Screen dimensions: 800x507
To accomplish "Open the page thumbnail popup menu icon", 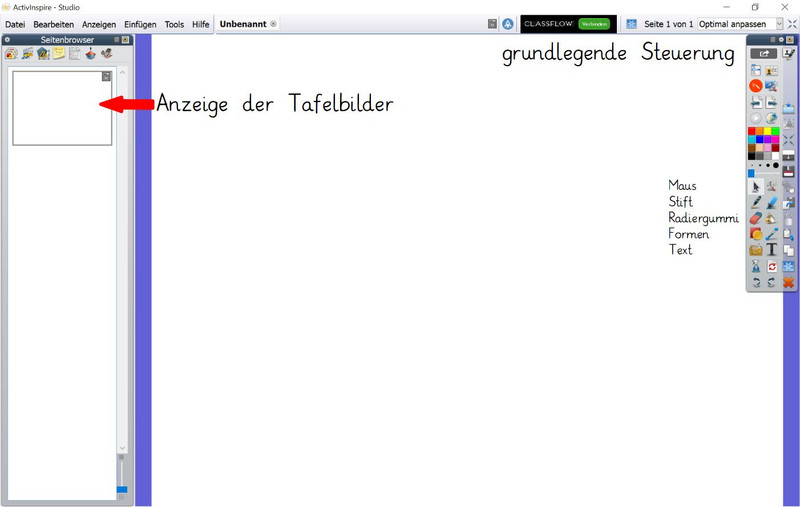I will (x=106, y=76).
